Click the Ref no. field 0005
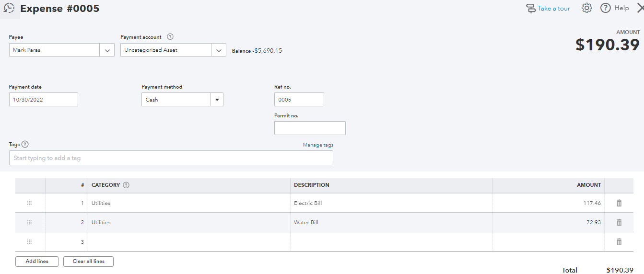 tap(299, 100)
